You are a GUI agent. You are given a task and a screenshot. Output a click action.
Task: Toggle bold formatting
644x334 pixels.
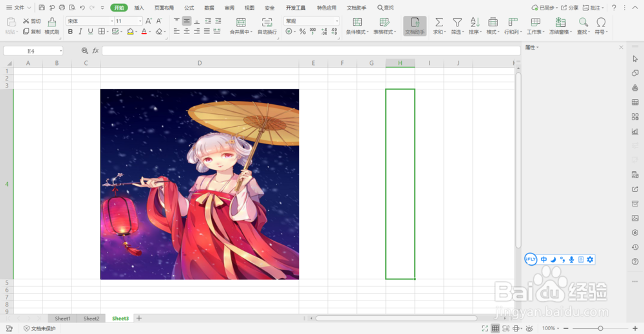click(x=70, y=32)
